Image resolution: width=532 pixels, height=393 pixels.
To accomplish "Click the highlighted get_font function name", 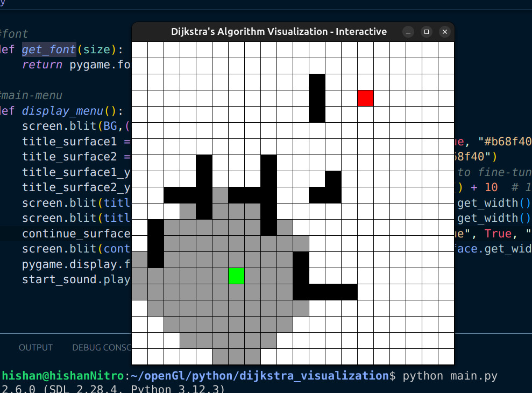I will point(49,50).
